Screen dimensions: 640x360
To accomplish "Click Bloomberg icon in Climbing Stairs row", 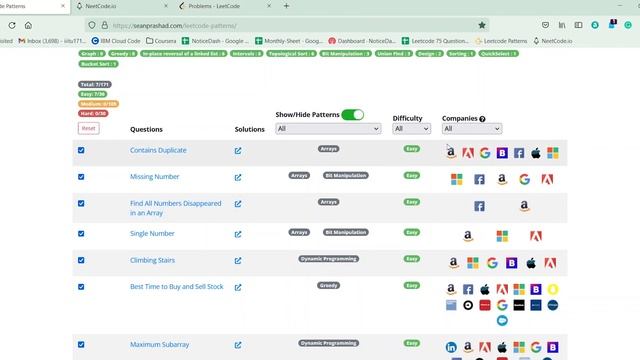I will [x=511, y=263].
